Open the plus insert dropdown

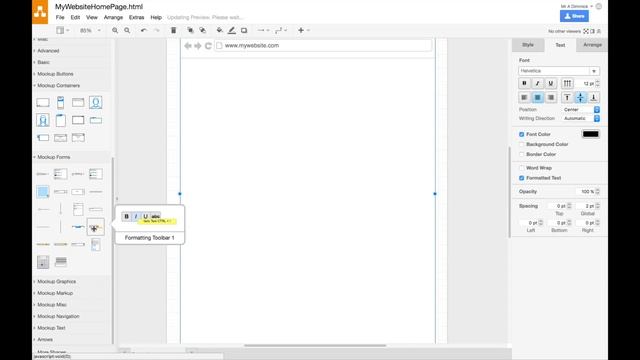303,30
